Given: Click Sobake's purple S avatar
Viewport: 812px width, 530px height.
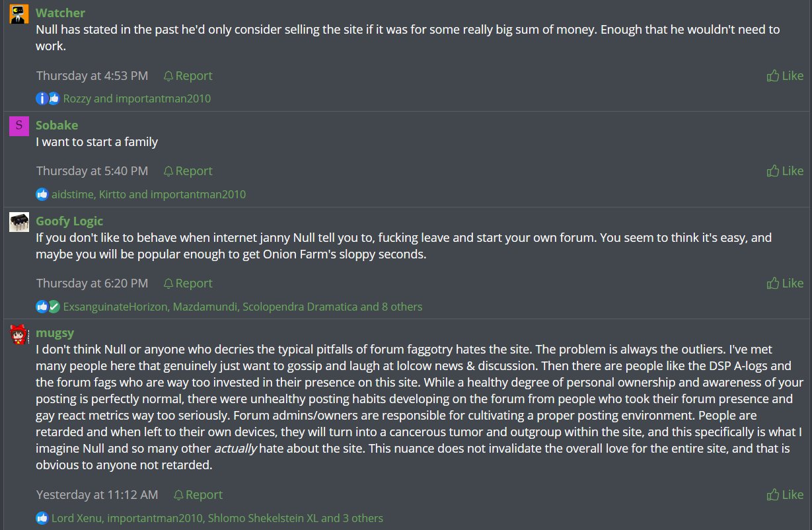Looking at the screenshot, I should (x=19, y=126).
